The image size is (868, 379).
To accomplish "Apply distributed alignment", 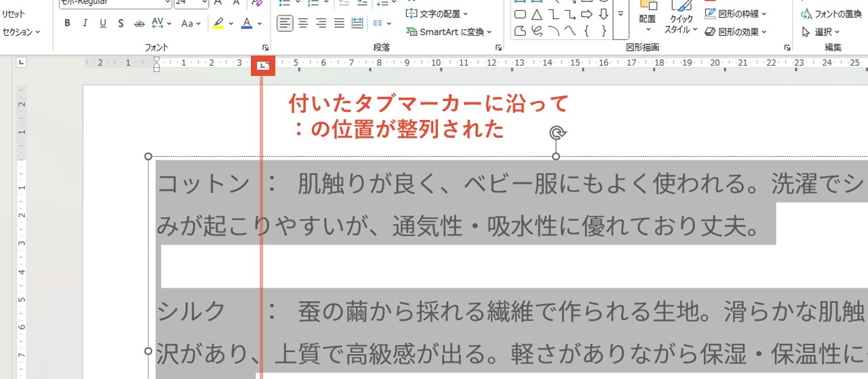I will click(357, 24).
